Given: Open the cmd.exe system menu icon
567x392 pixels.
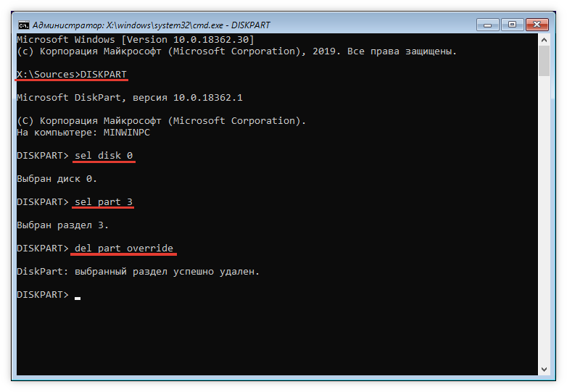Looking at the screenshot, I should point(23,25).
